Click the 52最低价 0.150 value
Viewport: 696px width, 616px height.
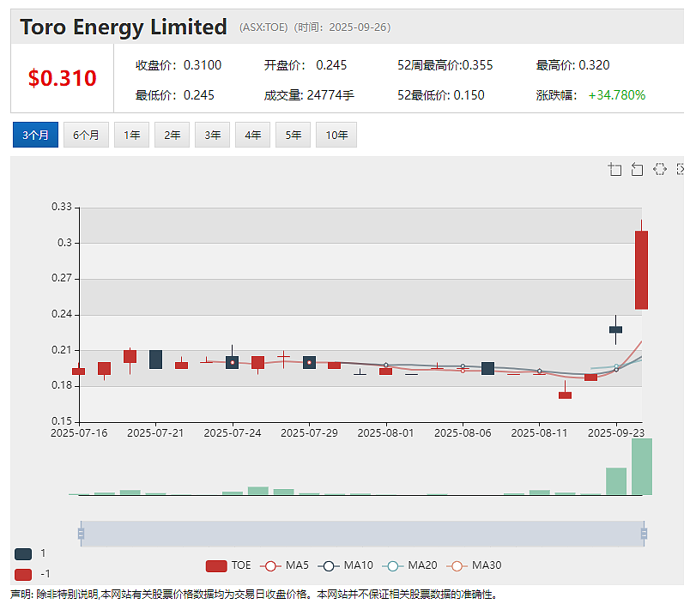click(x=469, y=95)
